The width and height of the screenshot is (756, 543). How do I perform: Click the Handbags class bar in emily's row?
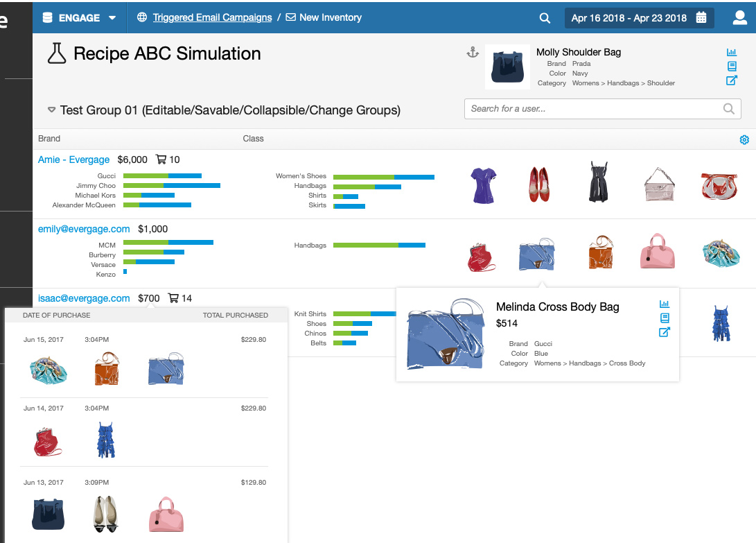tap(380, 245)
